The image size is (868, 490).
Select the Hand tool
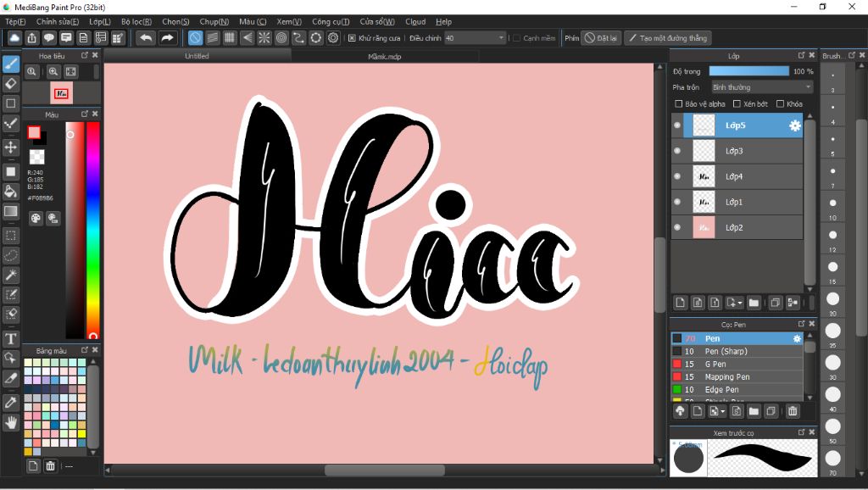coord(11,423)
